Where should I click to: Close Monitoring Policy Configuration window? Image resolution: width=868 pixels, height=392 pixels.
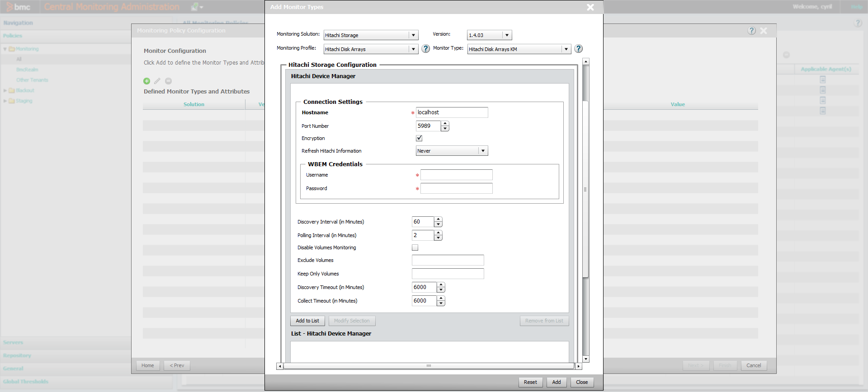click(764, 31)
